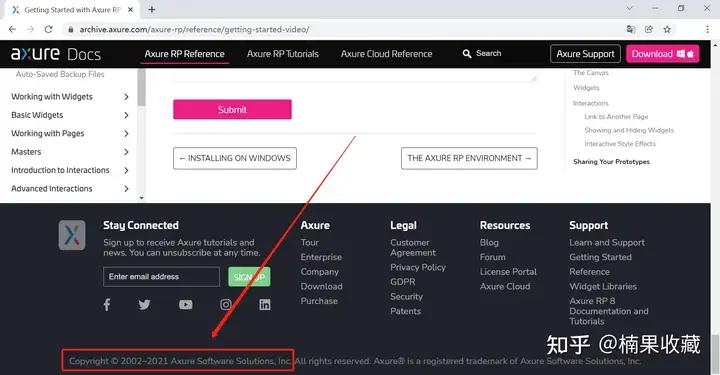Viewport: 720px width, 375px height.
Task: Open the Privacy Policy link
Action: (x=418, y=267)
